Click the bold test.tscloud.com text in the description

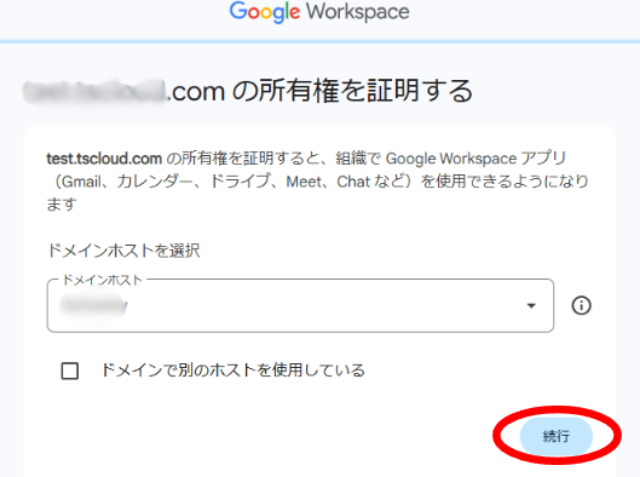click(x=105, y=158)
